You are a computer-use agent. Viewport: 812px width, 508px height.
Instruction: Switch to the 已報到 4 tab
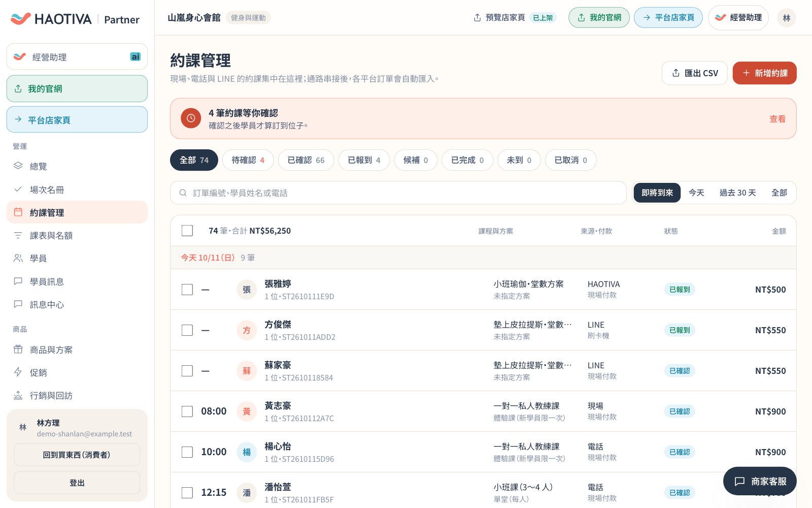coord(364,160)
